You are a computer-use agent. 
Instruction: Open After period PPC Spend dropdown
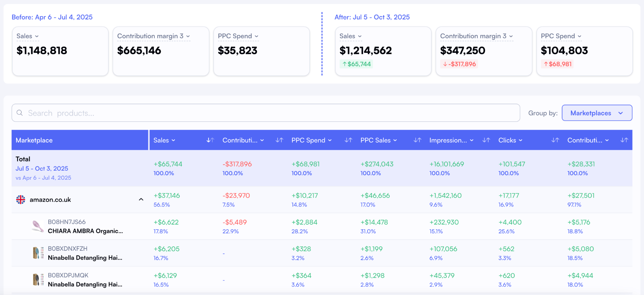(561, 36)
